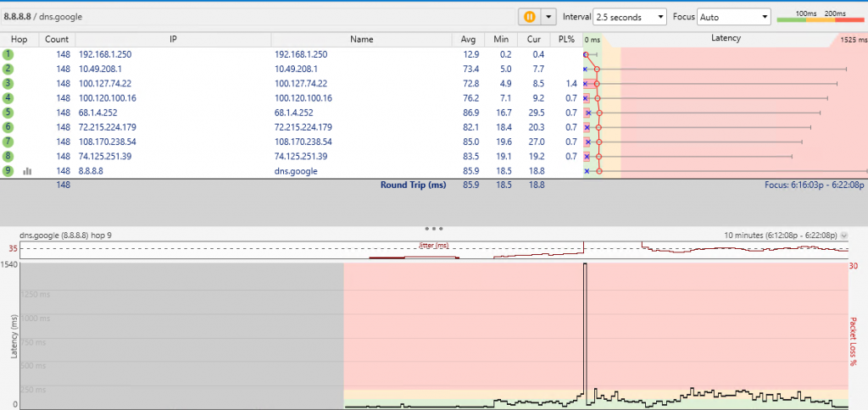Select the hop 8 green number icon
This screenshot has width=868, height=410.
9,156
